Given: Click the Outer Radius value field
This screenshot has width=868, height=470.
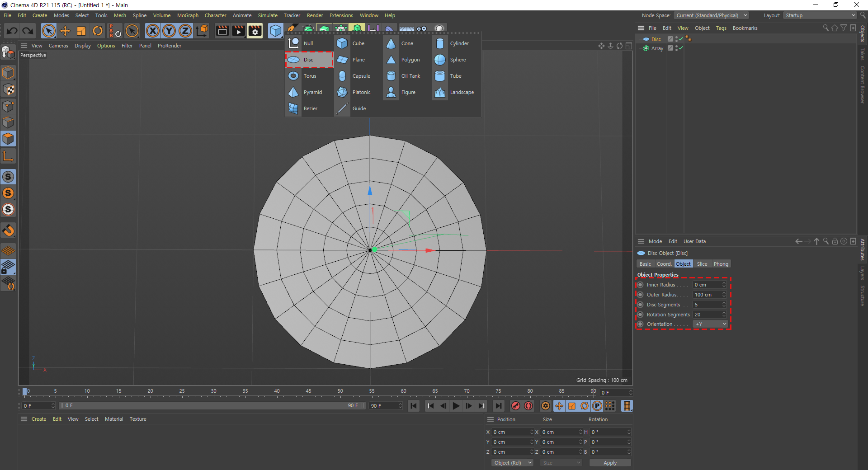Looking at the screenshot, I should pos(707,295).
